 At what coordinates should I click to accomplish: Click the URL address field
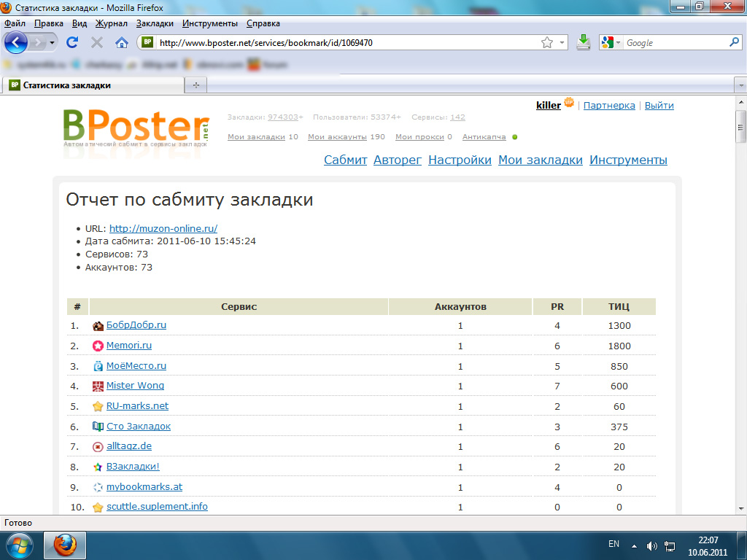tap(348, 43)
